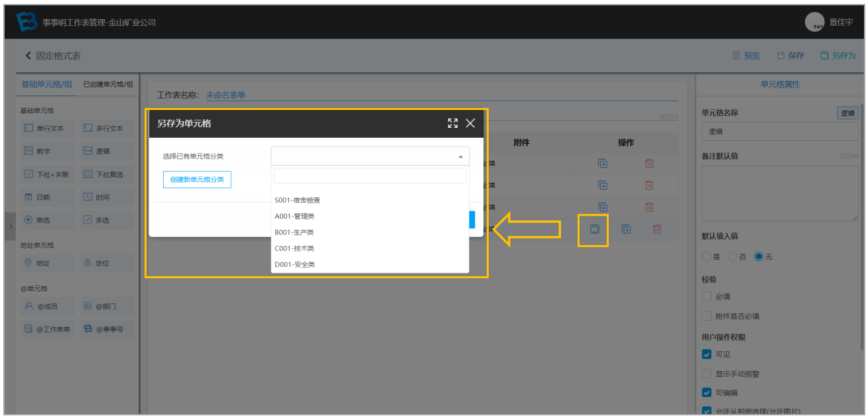
Task: Open the 选择已有单元格分类 dropdown
Action: point(370,156)
